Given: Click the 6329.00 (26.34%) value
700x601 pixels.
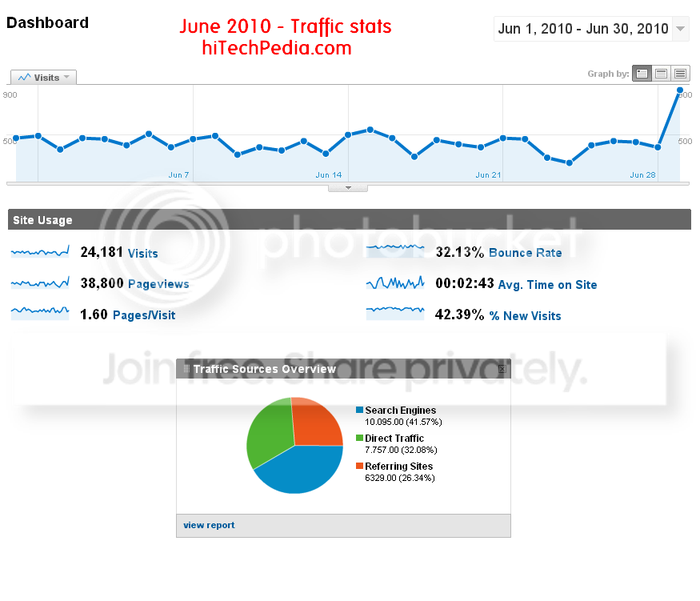Looking at the screenshot, I should point(399,479).
